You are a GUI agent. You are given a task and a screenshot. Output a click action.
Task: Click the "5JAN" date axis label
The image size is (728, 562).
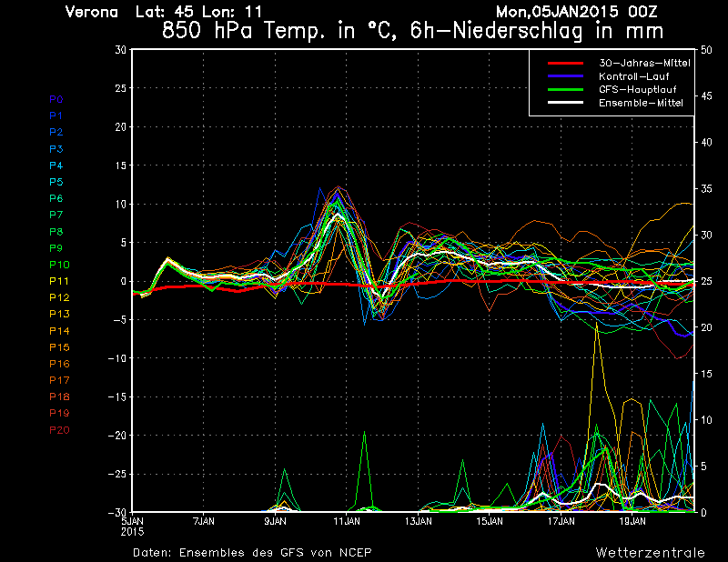click(x=132, y=521)
